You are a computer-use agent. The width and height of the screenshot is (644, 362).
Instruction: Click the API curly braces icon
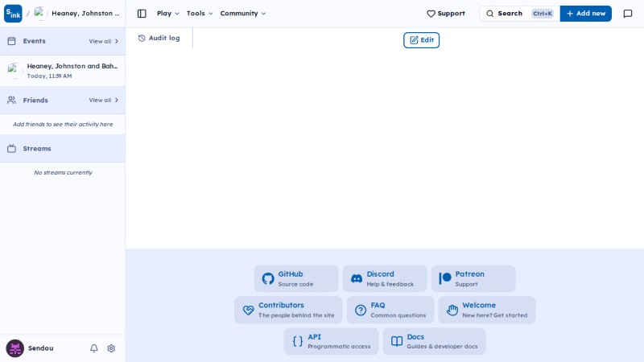pyautogui.click(x=298, y=341)
